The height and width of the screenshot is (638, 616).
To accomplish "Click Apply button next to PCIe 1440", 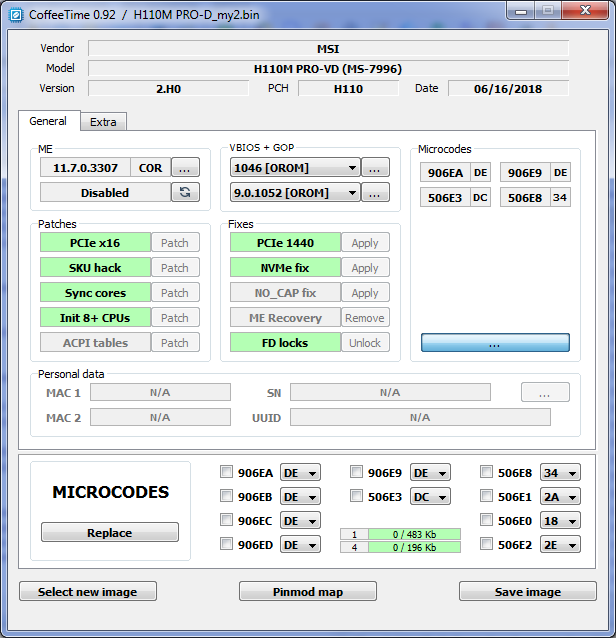I will pos(365,243).
